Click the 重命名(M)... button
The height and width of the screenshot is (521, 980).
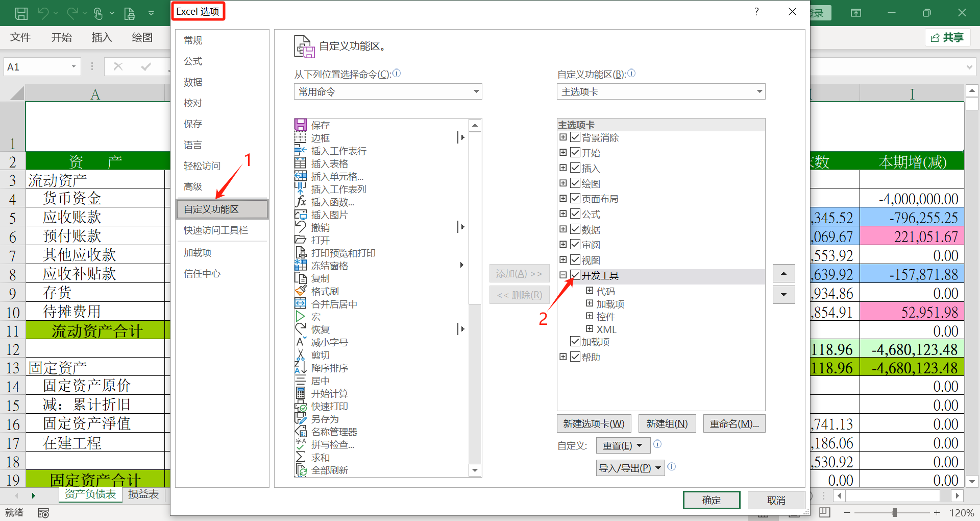click(734, 423)
